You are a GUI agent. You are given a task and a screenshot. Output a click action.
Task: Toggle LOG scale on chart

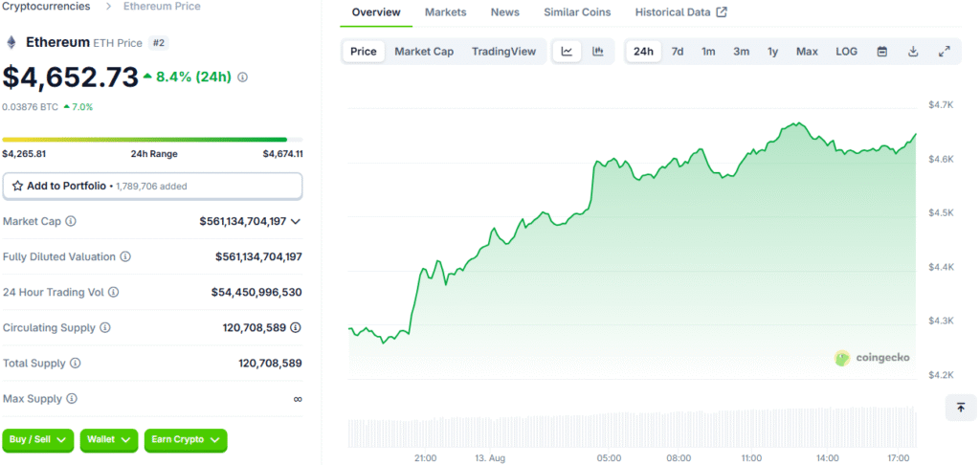(847, 52)
